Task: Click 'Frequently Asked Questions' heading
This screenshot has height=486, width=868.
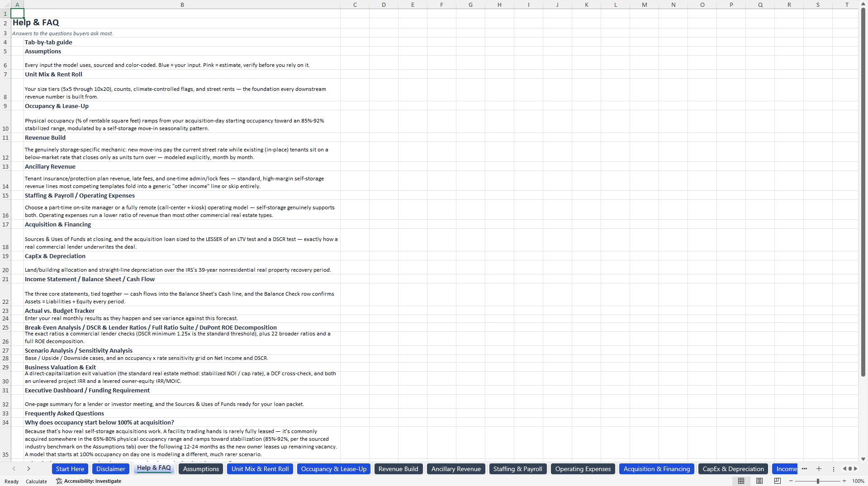Action: (64, 413)
